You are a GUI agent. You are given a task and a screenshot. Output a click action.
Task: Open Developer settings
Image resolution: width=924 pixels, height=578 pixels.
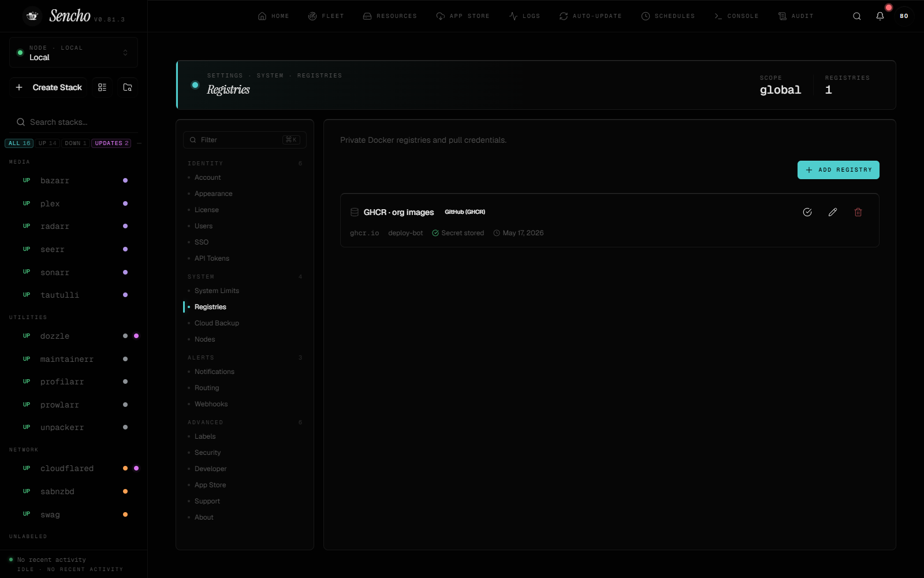pos(245,469)
